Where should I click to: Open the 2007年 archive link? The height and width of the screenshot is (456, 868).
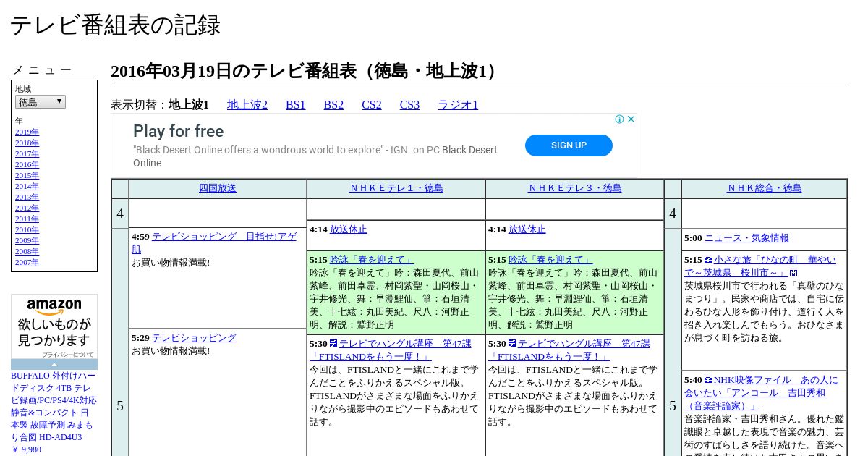click(27, 263)
